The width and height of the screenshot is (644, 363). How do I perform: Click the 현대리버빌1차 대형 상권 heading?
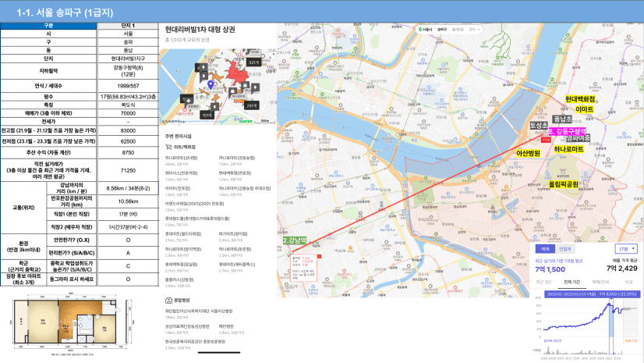(x=200, y=30)
